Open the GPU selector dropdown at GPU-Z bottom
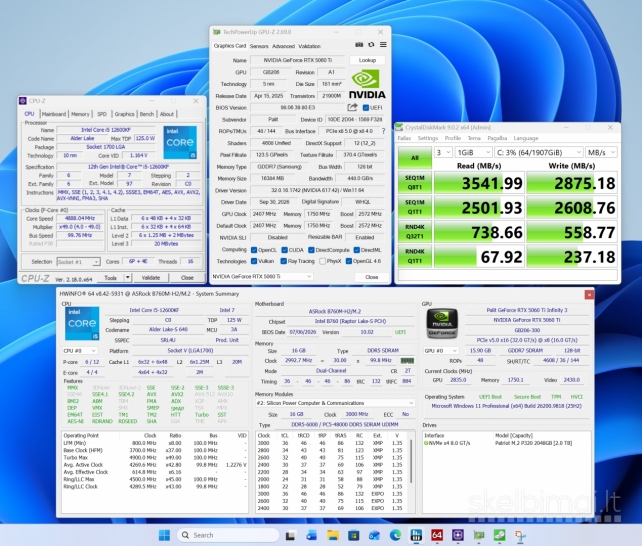 pos(262,277)
